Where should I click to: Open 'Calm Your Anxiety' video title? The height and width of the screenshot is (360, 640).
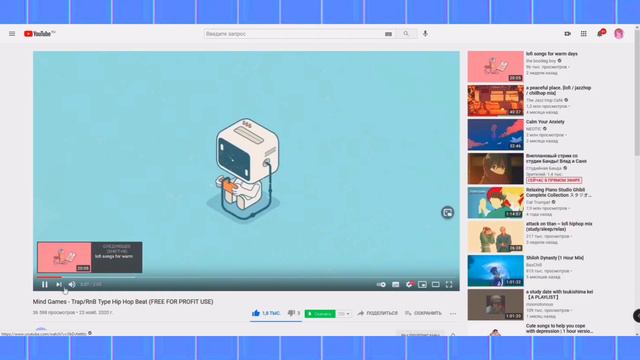coord(545,122)
